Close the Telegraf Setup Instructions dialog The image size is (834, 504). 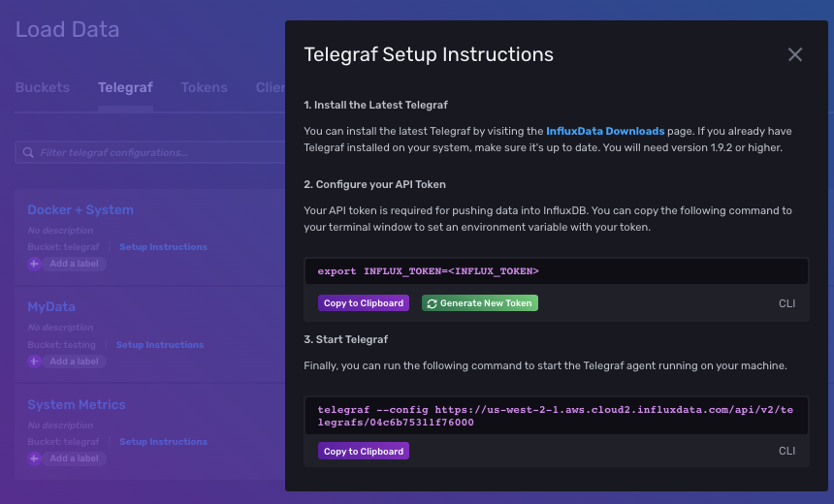(794, 54)
